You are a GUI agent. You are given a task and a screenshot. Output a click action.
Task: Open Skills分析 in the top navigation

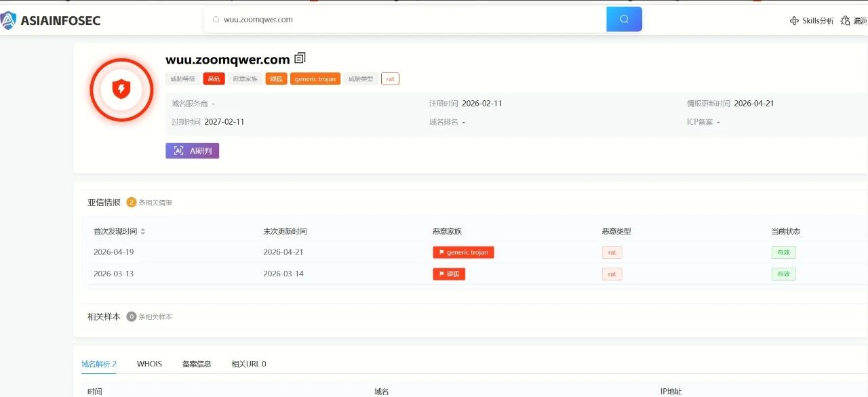812,21
